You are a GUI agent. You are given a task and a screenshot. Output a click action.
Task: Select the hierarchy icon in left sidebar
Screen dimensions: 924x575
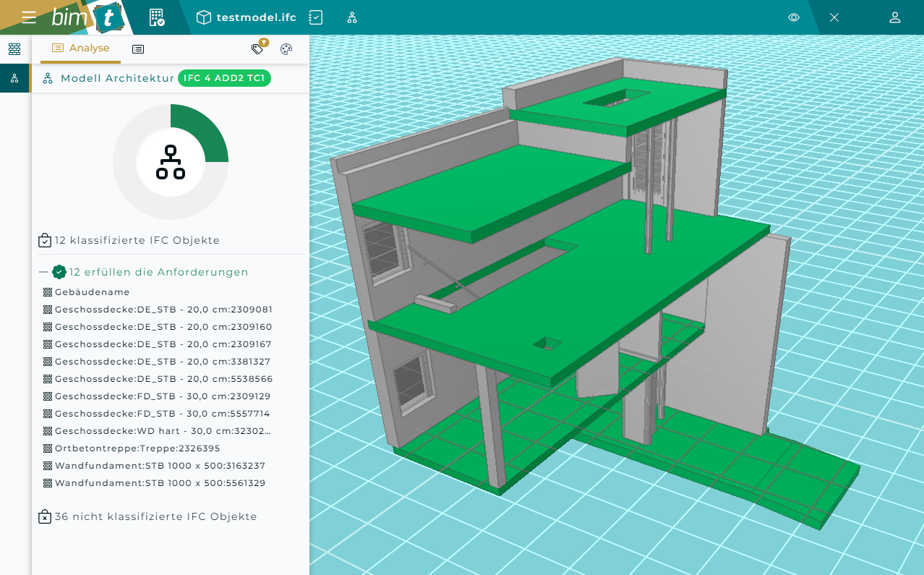click(x=14, y=78)
